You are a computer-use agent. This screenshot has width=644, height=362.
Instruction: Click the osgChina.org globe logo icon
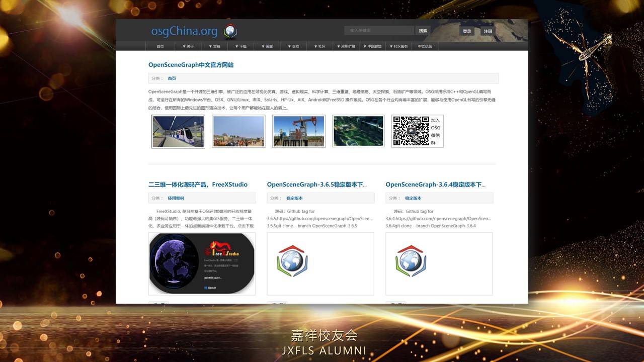[230, 31]
